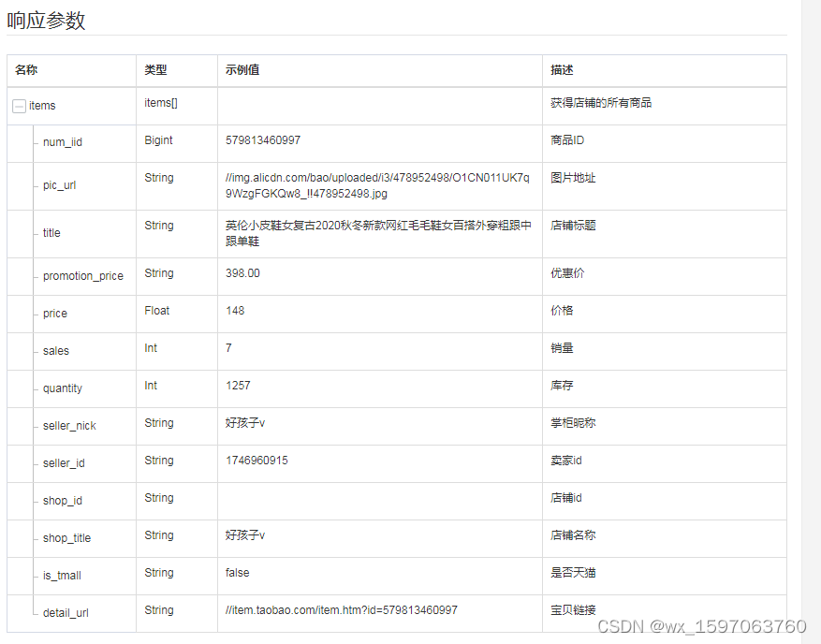The height and width of the screenshot is (644, 821).
Task: Click the description 库存
Action: (x=562, y=386)
